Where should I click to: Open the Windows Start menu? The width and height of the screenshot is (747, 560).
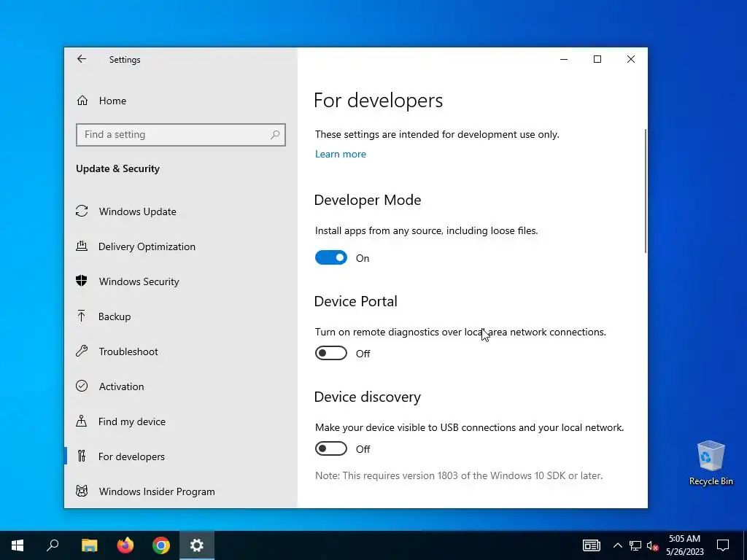point(18,545)
